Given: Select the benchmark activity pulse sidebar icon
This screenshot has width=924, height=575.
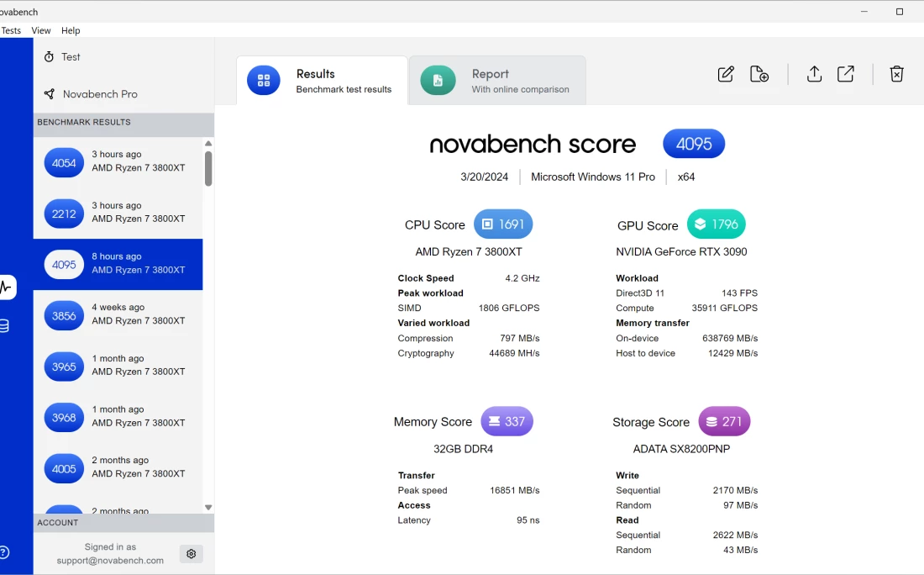Looking at the screenshot, I should [6, 287].
